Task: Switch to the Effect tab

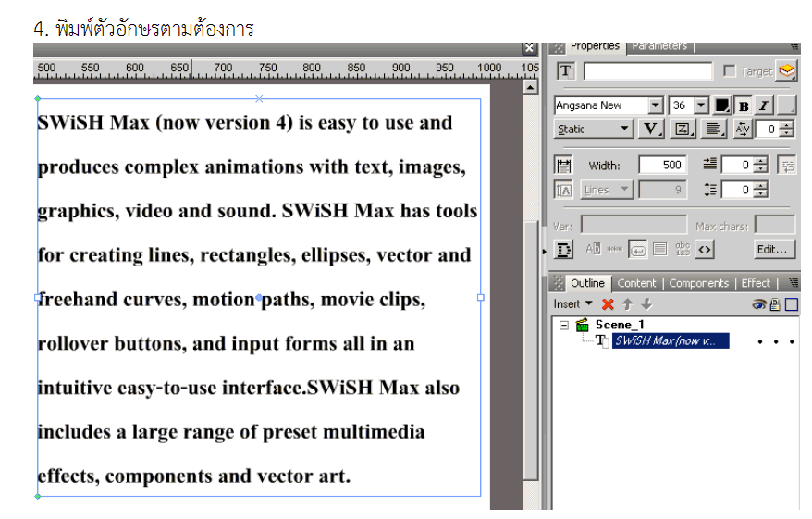Action: tap(756, 283)
